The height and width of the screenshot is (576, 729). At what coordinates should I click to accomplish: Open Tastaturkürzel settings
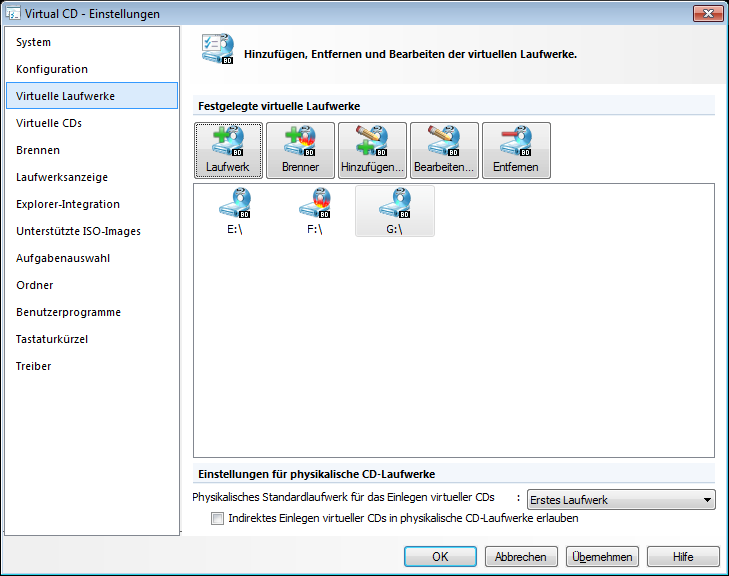(92, 339)
